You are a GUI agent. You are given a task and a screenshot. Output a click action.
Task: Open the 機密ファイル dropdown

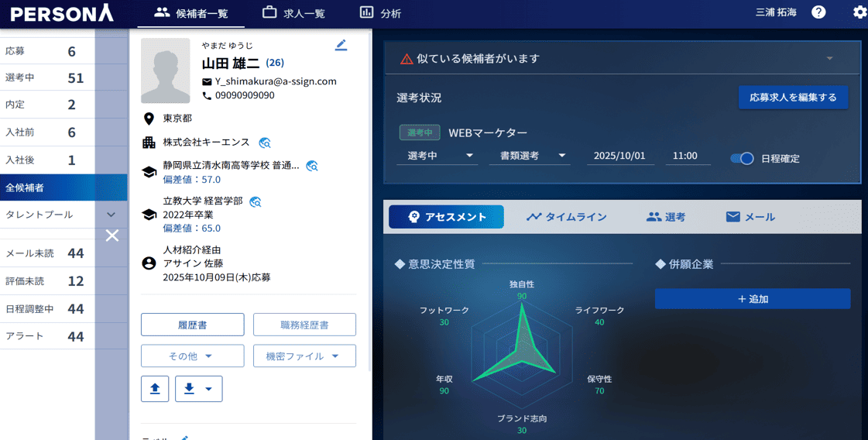(304, 356)
